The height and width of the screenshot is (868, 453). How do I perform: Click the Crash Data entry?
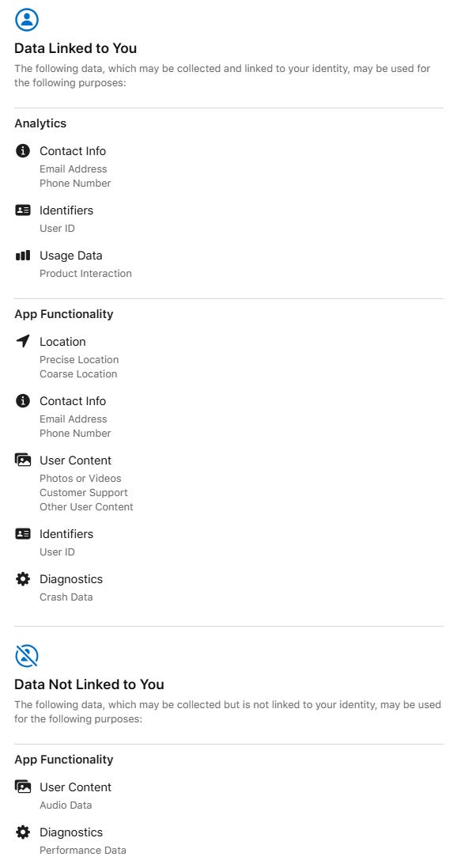66,597
